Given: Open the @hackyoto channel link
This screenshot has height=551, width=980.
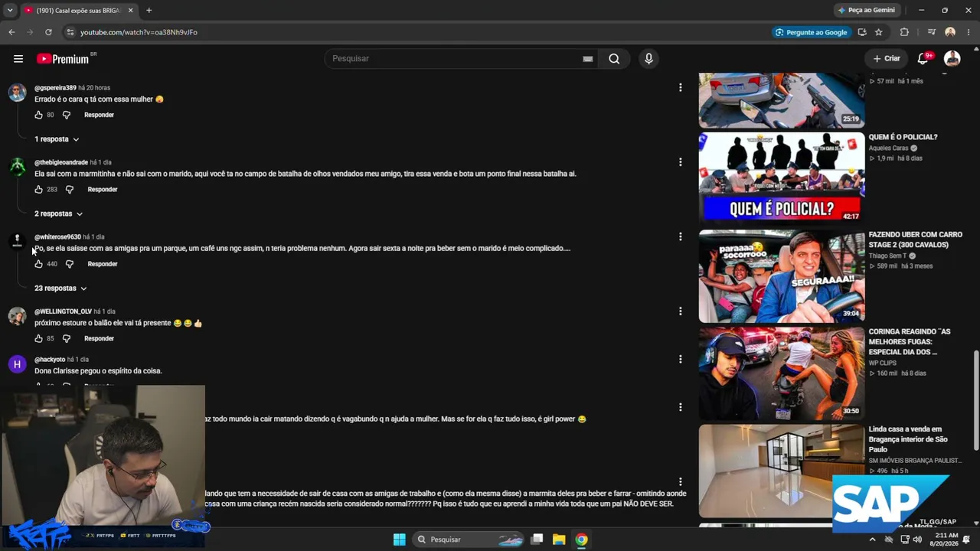Looking at the screenshot, I should point(50,360).
